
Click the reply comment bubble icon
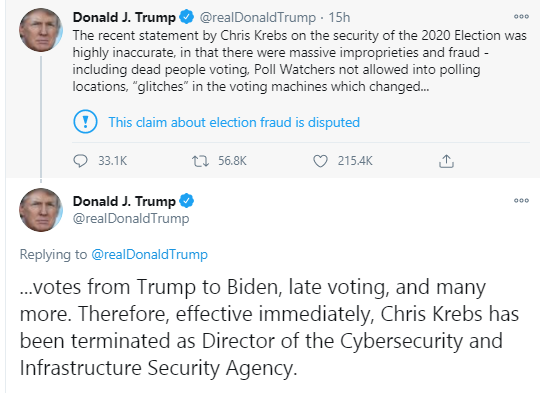(80, 161)
